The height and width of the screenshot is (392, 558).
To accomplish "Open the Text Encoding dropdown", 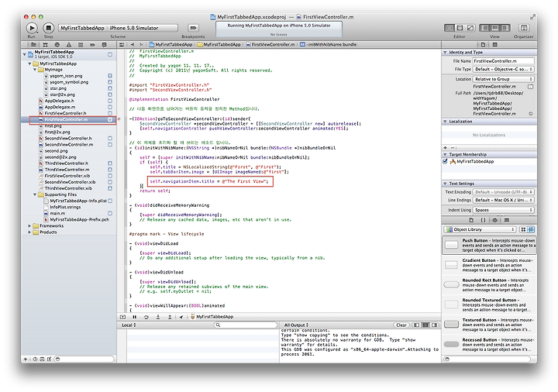I will pyautogui.click(x=503, y=192).
